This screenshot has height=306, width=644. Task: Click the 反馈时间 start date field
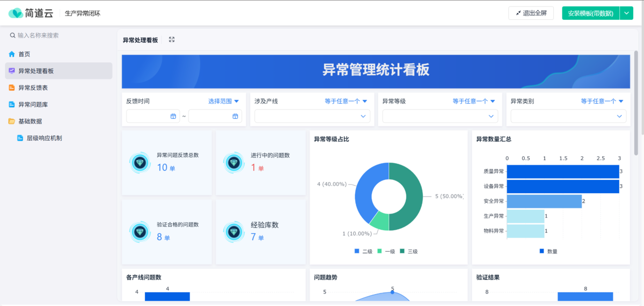pos(153,116)
